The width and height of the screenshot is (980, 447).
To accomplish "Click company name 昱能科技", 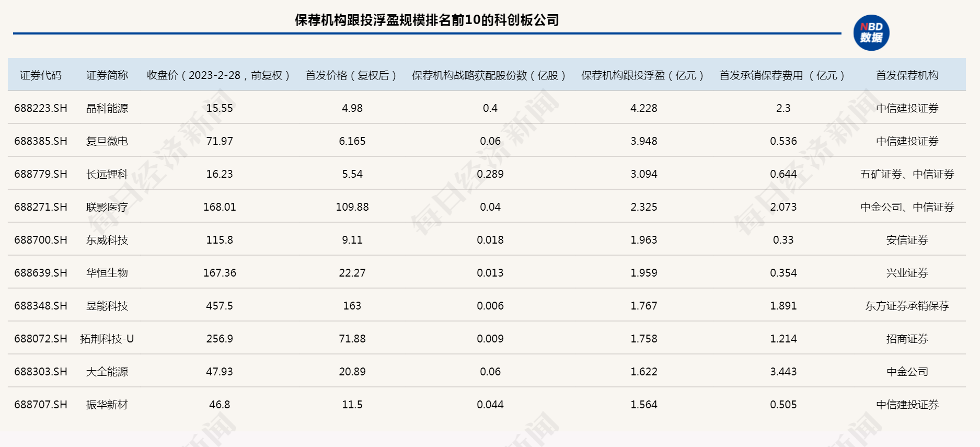I will tap(107, 306).
